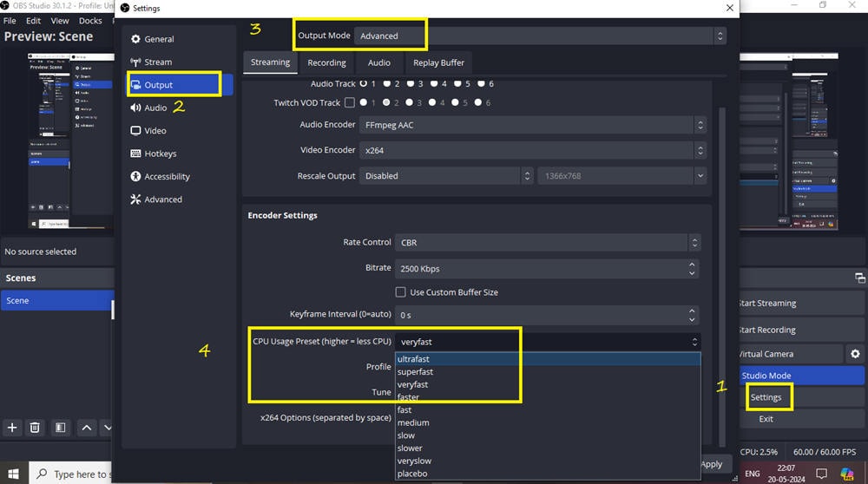Click the Apply button
This screenshot has height=484, width=868.
(x=711, y=464)
